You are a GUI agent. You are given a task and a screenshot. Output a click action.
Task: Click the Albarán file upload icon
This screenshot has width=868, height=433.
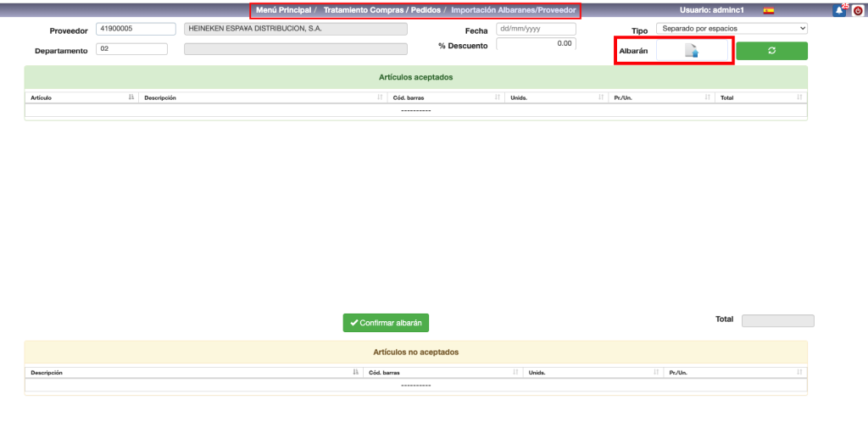tap(691, 51)
